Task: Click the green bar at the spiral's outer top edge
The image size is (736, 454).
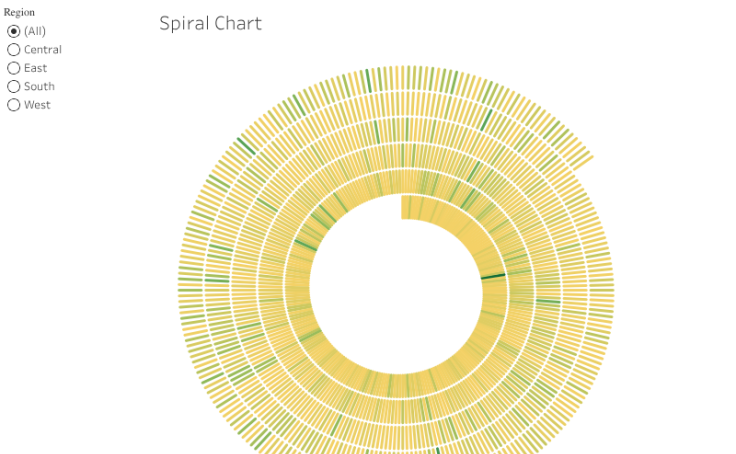Action: pos(368,80)
